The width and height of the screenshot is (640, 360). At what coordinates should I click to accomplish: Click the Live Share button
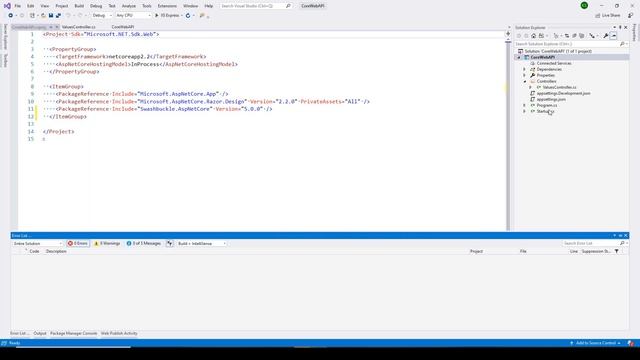[608, 15]
